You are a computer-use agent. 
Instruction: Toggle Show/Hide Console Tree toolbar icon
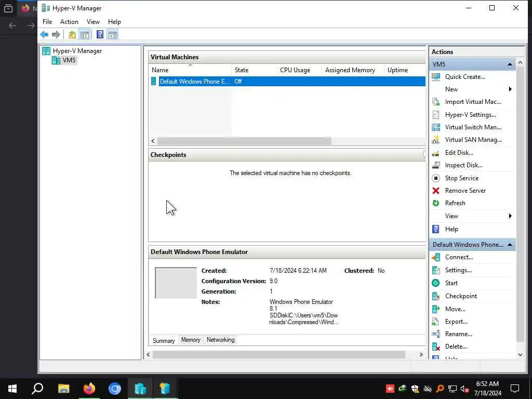pyautogui.click(x=85, y=35)
